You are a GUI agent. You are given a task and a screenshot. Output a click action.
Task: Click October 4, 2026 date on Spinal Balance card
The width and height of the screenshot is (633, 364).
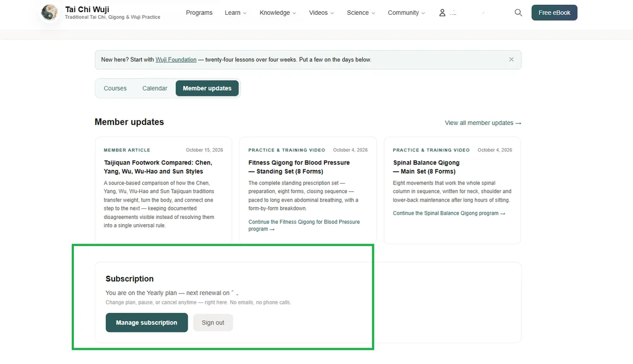coord(495,150)
